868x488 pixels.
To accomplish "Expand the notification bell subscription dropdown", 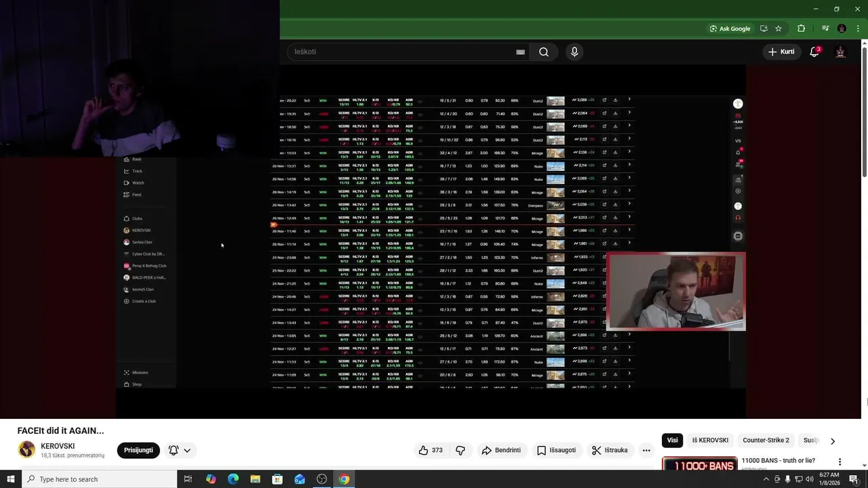I will 180,450.
